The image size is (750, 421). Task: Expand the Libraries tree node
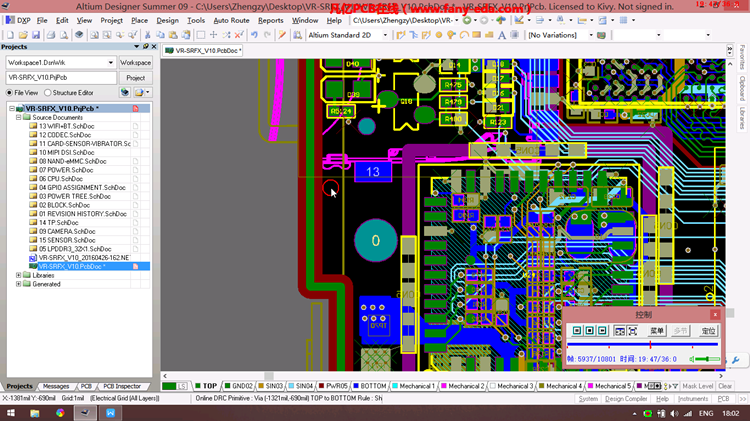18,275
